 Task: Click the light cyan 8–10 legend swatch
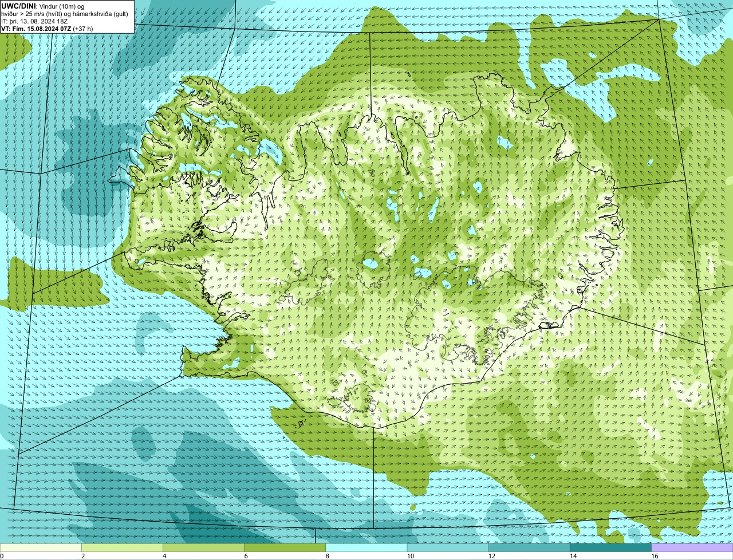[x=366, y=547]
